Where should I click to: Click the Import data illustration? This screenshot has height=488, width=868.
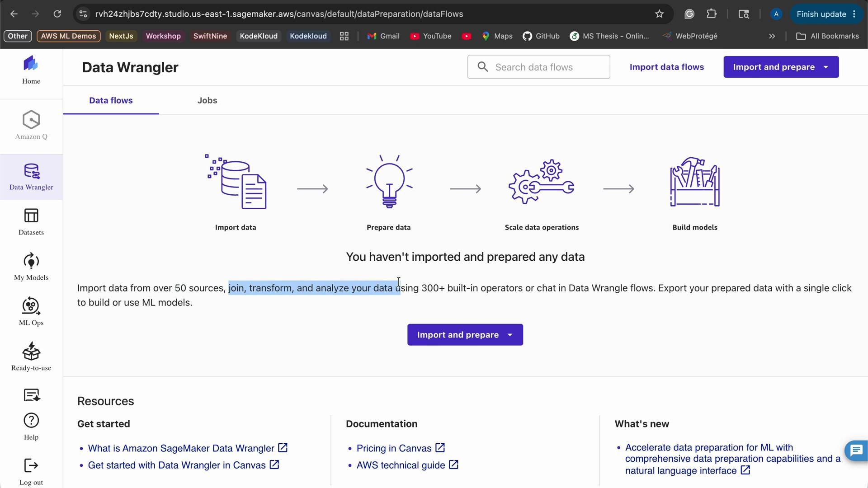point(236,182)
